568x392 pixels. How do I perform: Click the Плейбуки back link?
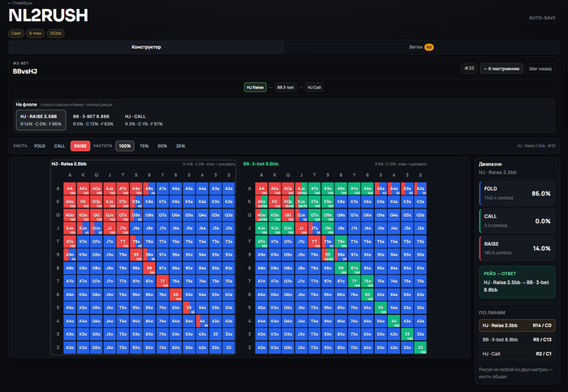pyautogui.click(x=20, y=3)
